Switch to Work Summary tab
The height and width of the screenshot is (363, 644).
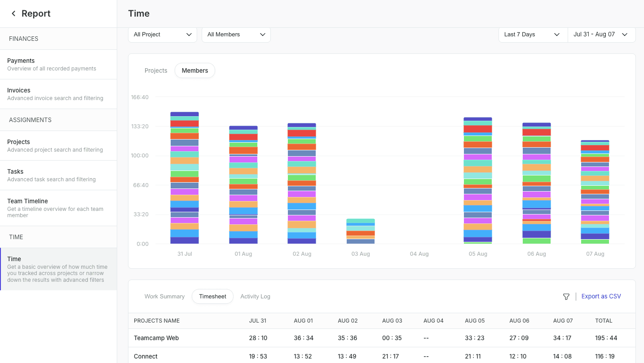[x=164, y=297]
